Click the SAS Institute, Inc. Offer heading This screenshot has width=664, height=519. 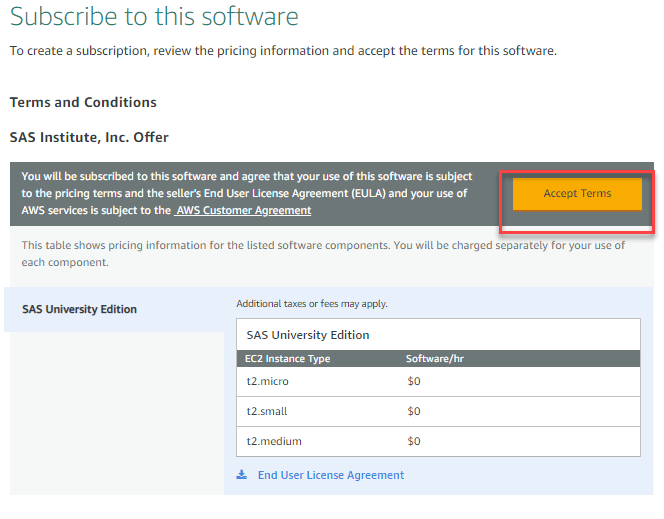point(89,137)
